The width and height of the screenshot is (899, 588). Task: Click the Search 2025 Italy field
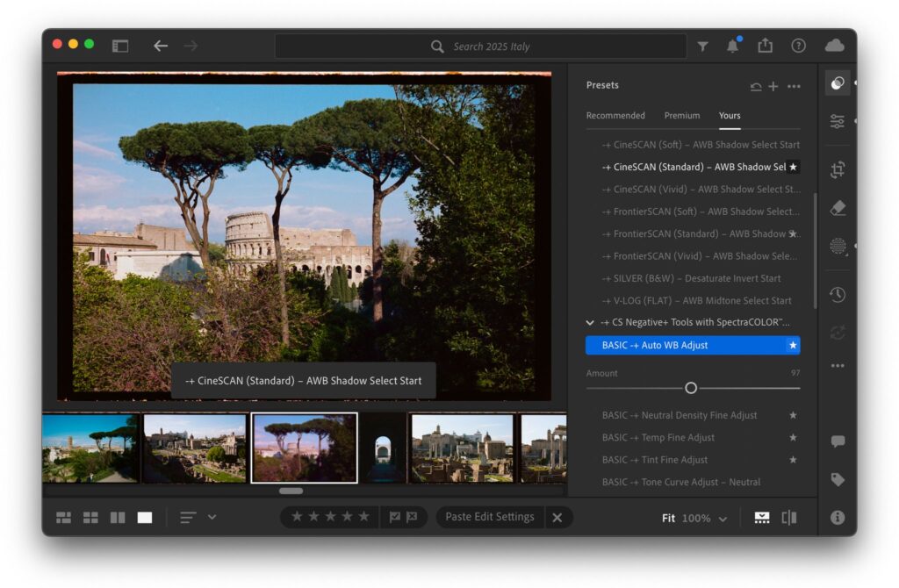point(480,46)
